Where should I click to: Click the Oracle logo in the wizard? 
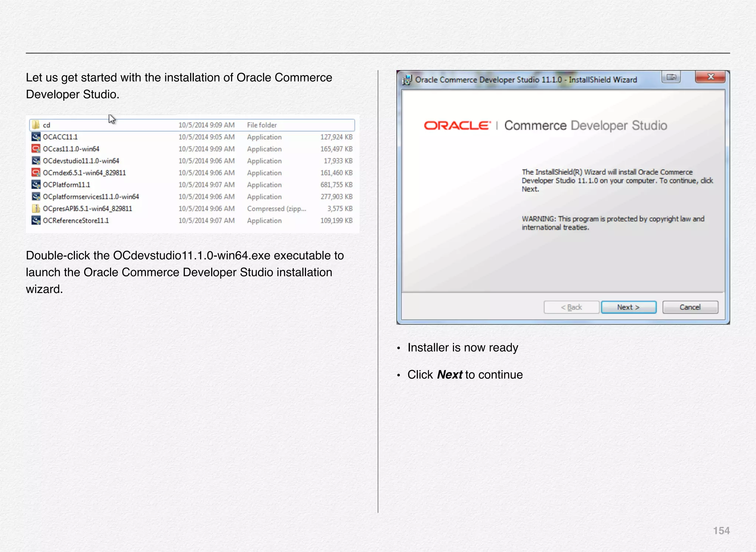tap(457, 125)
